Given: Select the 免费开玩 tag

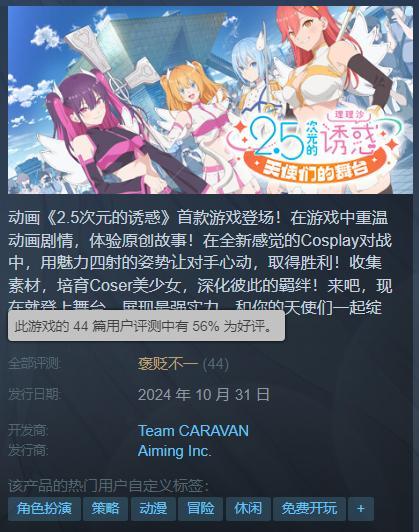Looking at the screenshot, I should tap(309, 508).
